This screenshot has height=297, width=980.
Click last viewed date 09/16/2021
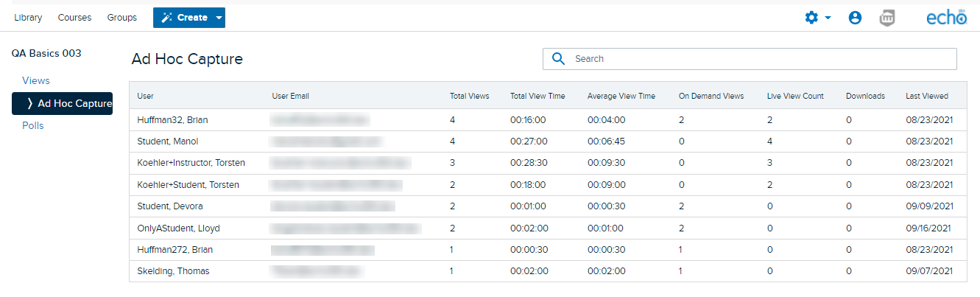pyautogui.click(x=928, y=228)
